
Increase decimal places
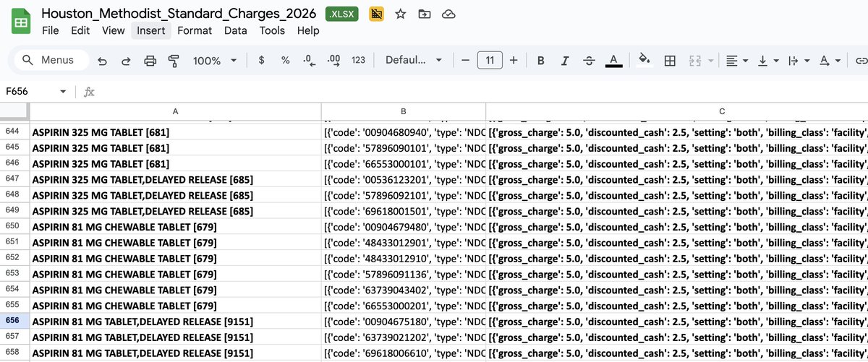(333, 61)
